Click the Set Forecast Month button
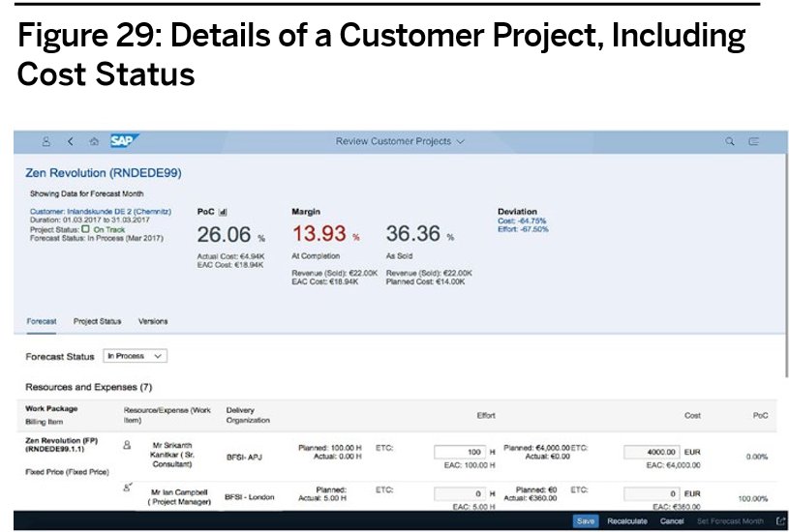This screenshot has height=532, width=789. click(730, 521)
